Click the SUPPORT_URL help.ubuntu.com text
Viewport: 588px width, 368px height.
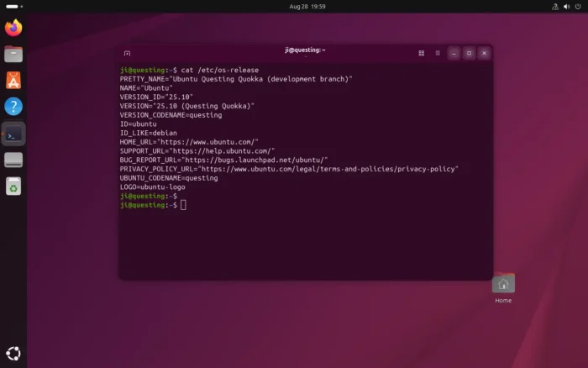point(222,151)
